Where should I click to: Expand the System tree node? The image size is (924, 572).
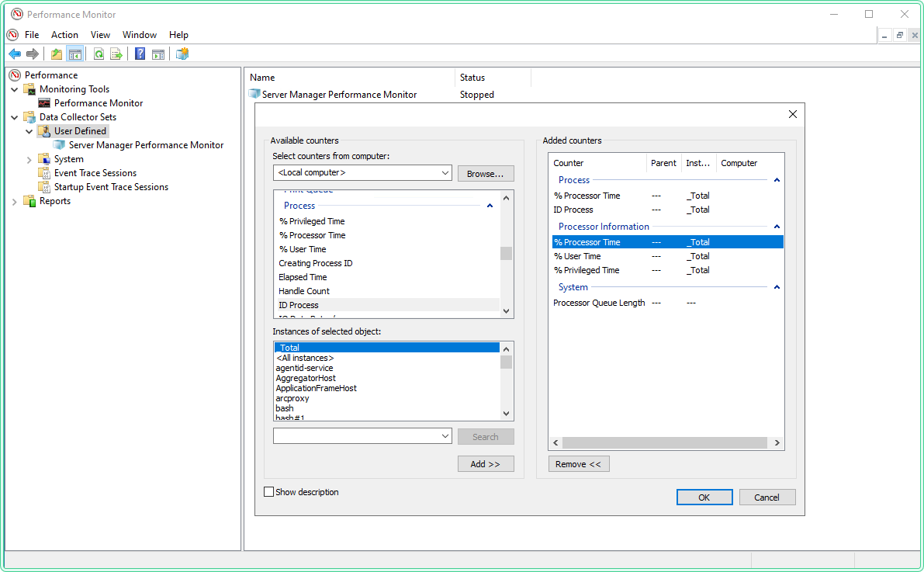coord(29,159)
